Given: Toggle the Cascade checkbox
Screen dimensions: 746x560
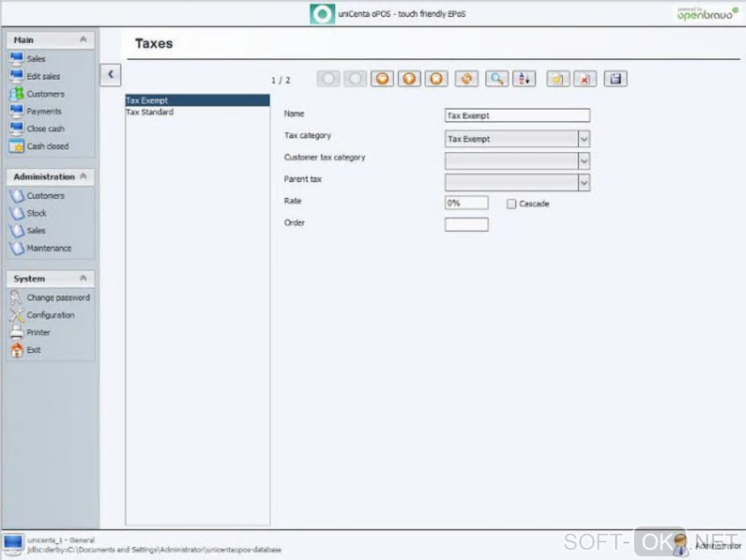Looking at the screenshot, I should pos(511,204).
